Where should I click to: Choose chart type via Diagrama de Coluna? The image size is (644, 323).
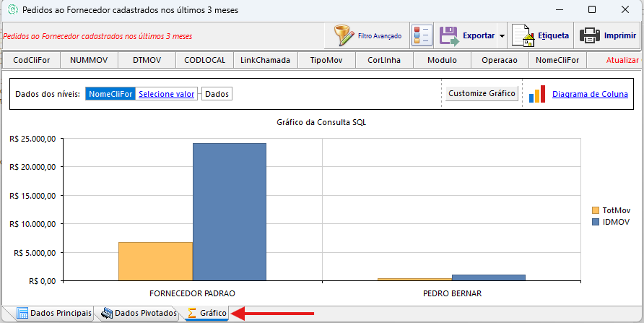click(x=591, y=94)
